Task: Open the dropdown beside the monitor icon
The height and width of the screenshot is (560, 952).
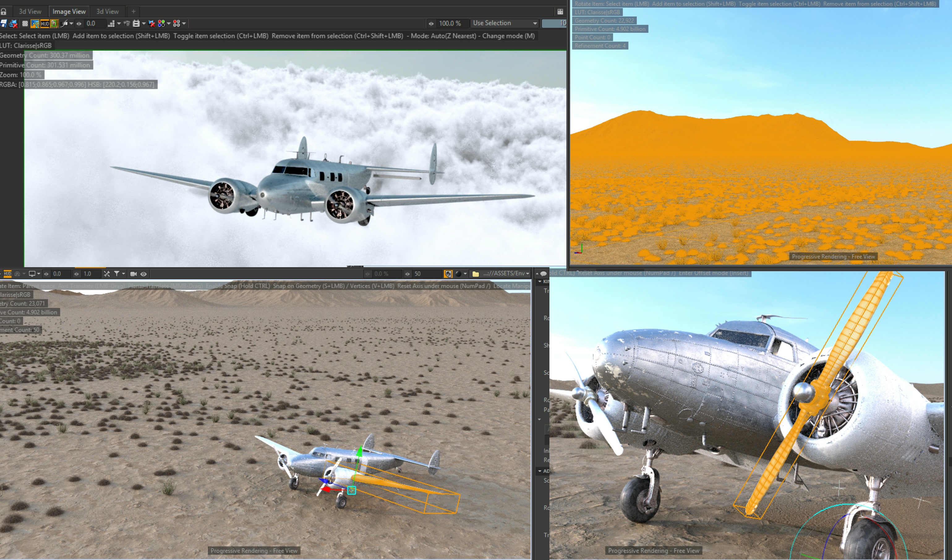Action: (39, 274)
